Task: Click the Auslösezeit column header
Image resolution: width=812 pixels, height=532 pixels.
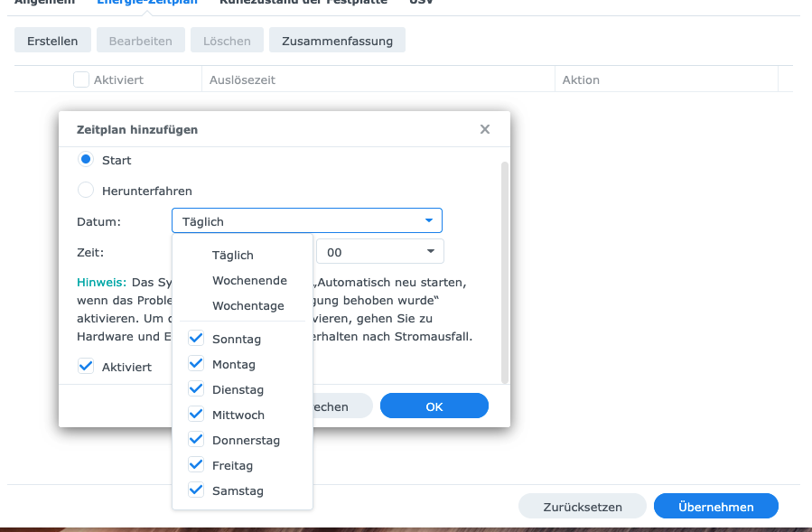Action: pyautogui.click(x=378, y=79)
